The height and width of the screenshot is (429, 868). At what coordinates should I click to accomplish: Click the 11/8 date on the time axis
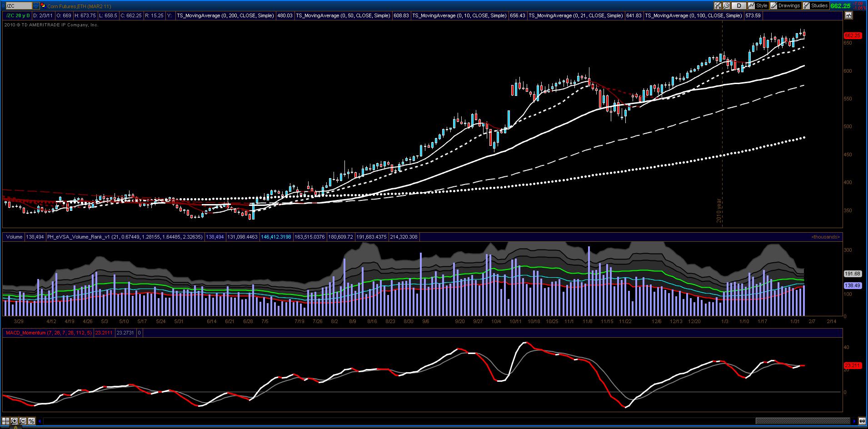pos(587,321)
